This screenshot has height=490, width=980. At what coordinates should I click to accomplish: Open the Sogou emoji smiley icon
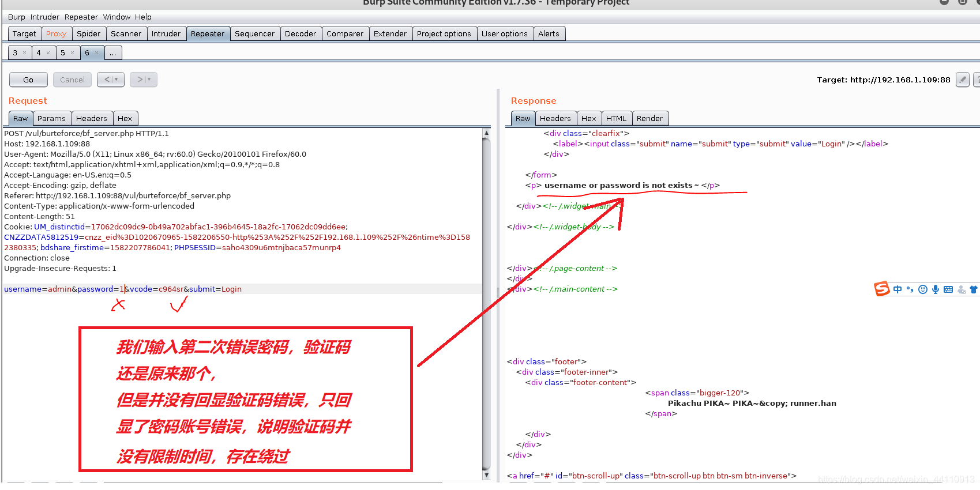click(923, 289)
